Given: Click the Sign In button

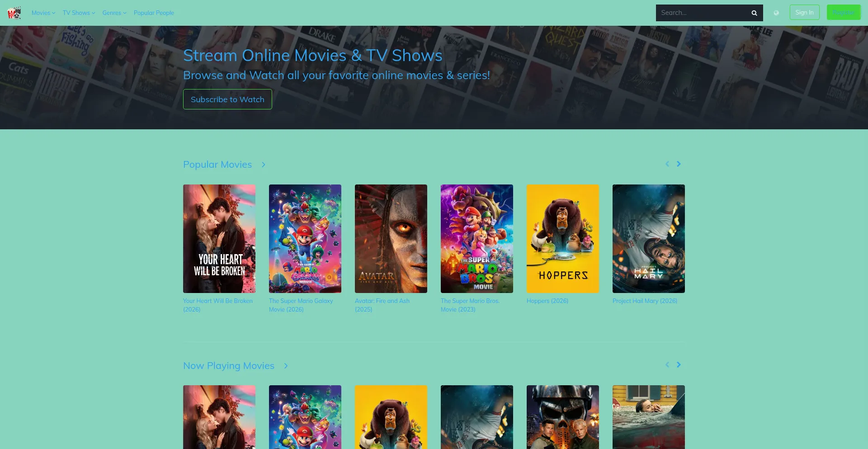Looking at the screenshot, I should click(804, 12).
